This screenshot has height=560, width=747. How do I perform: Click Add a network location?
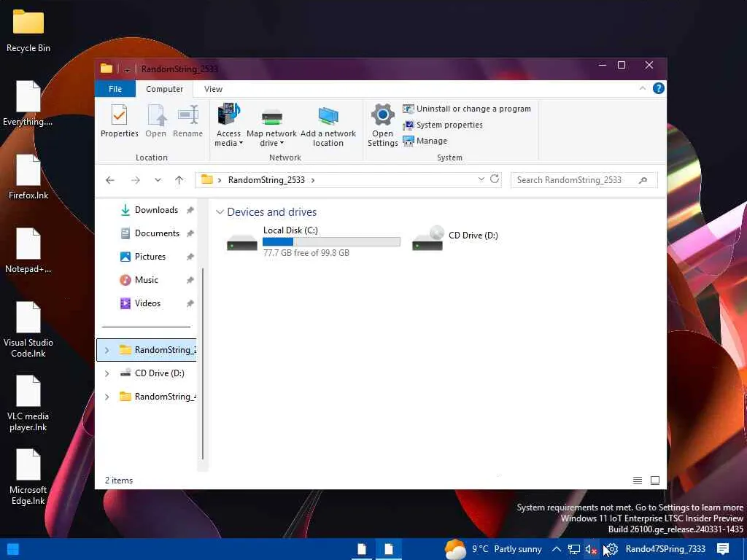pos(328,125)
